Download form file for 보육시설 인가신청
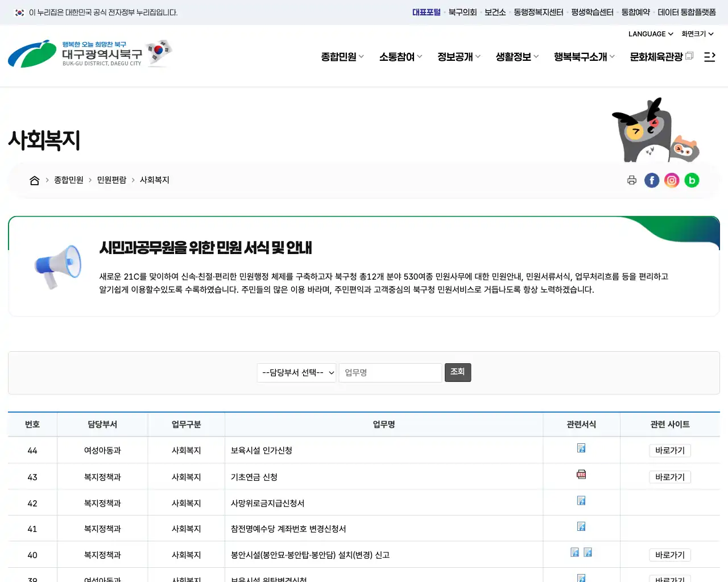The image size is (728, 582). [x=581, y=448]
